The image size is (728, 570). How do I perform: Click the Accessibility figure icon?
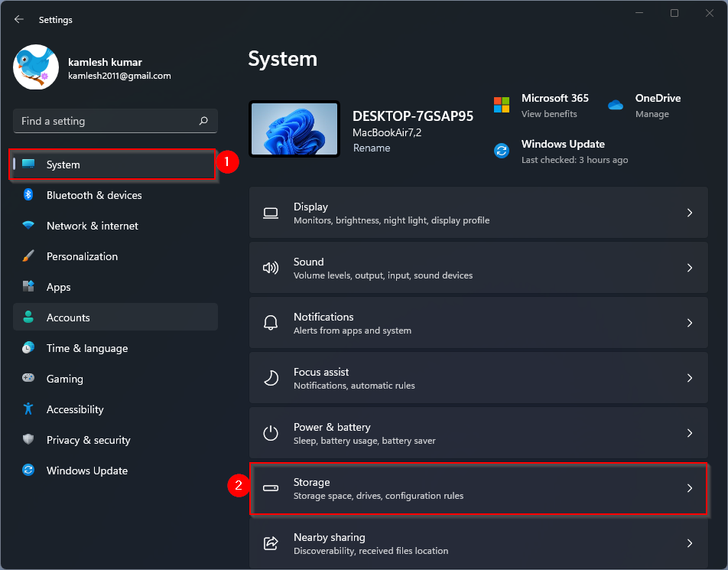click(28, 409)
